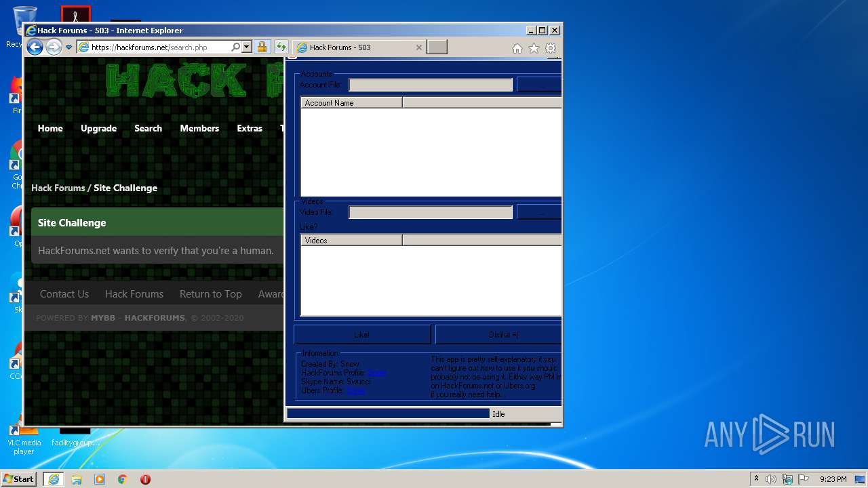
Task: Click the browse button beside Account File
Action: click(539, 84)
